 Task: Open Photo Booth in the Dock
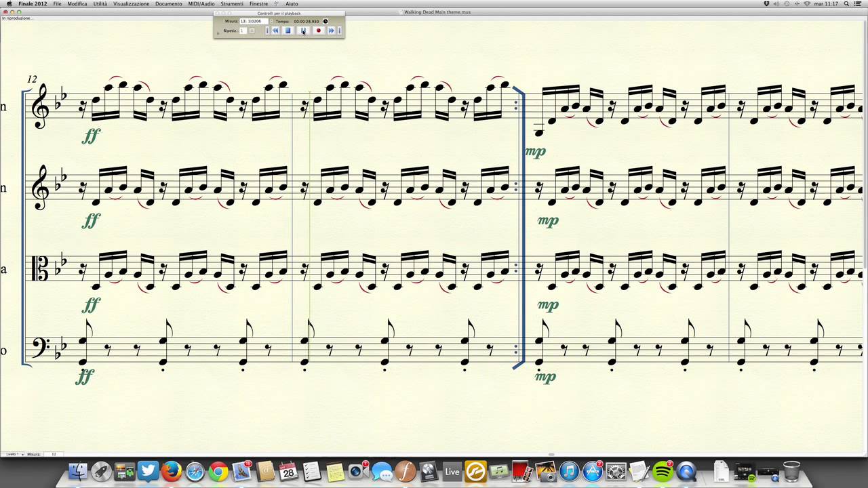(521, 472)
